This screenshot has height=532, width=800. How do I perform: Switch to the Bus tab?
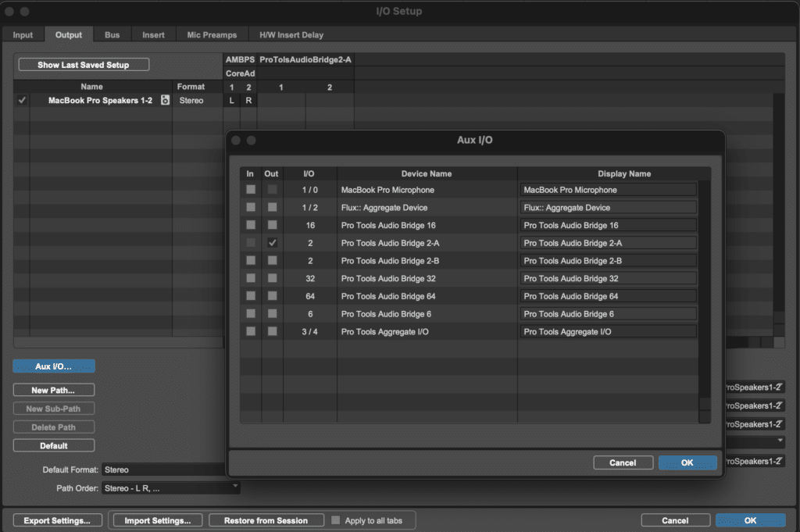pos(112,34)
